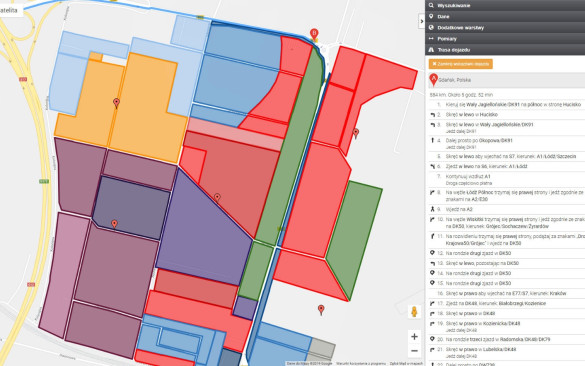Click the measure arrows icon beside Pomiary

431,38
